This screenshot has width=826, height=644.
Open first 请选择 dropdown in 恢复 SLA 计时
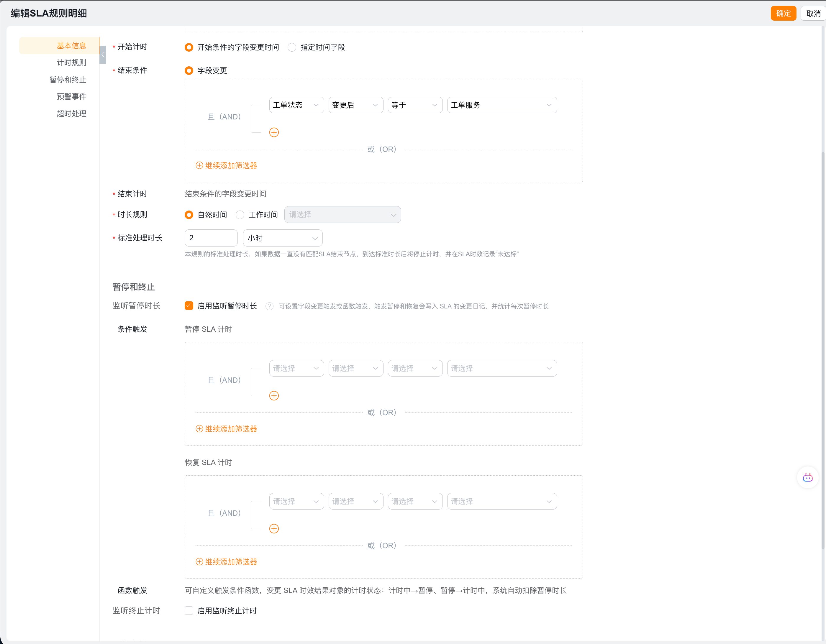296,501
